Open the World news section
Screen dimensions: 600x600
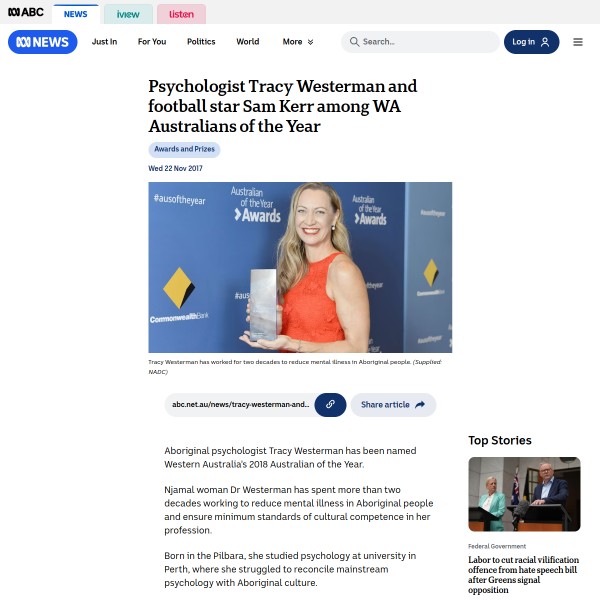(248, 42)
